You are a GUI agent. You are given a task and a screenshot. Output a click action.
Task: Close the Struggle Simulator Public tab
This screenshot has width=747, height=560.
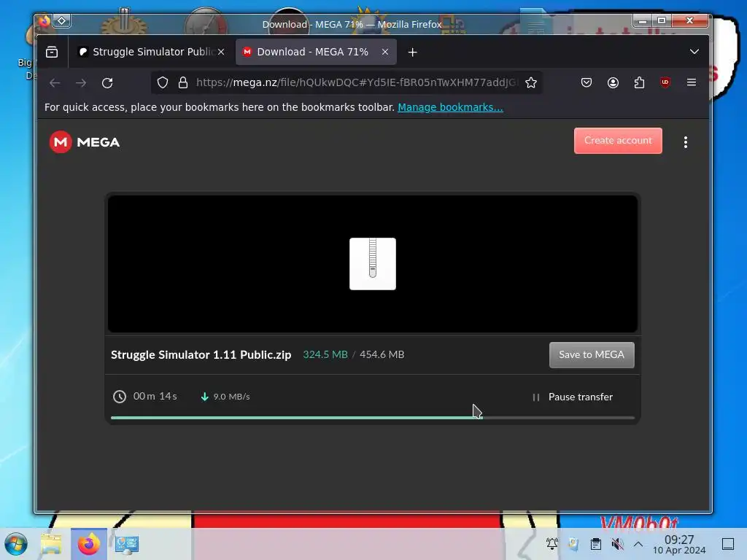tap(221, 52)
